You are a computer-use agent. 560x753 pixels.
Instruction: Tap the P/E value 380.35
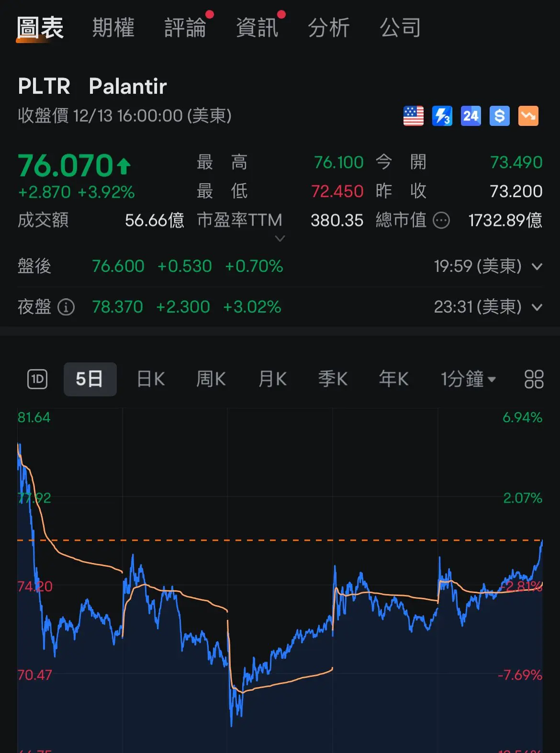(x=337, y=221)
